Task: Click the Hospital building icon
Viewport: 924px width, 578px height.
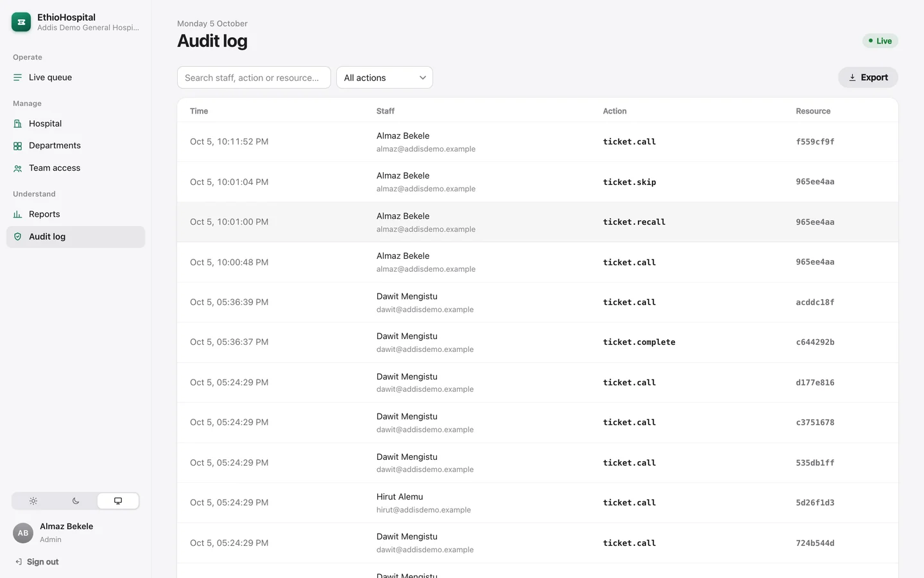Action: point(17,123)
